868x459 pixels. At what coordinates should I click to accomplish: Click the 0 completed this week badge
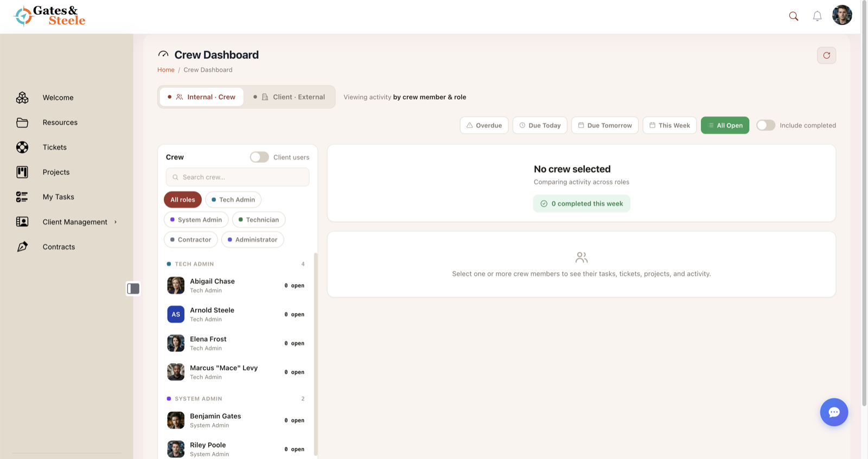pyautogui.click(x=582, y=203)
